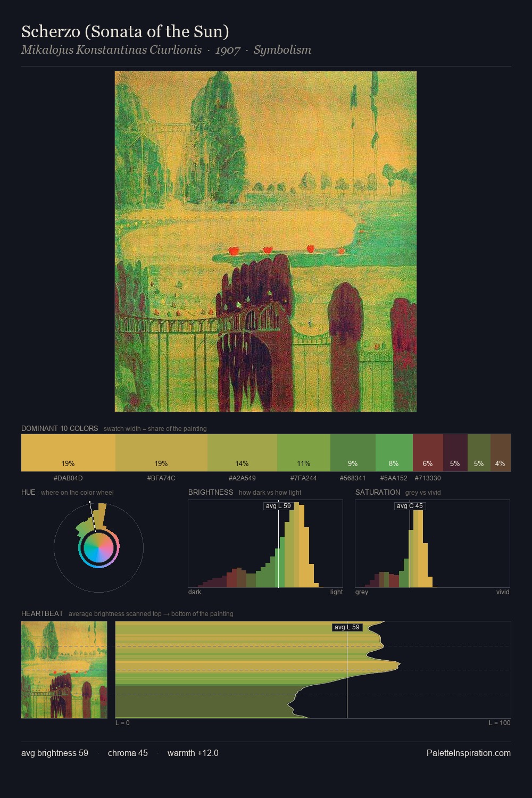Click the chroma 45 footer text

coord(128,753)
